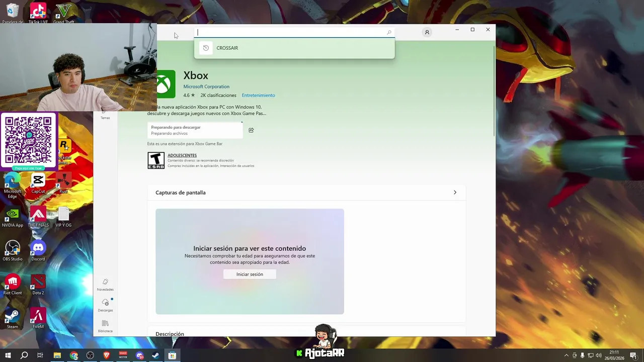Click the 2K clasificaciones ratings text
Screen dimensions: 644x362
[x=218, y=96]
